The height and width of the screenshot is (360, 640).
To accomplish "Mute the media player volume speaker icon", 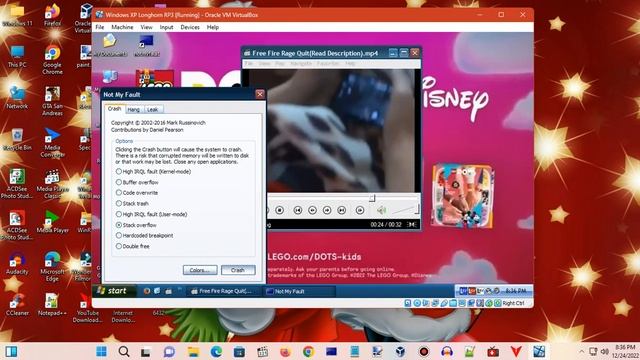I will [382, 210].
